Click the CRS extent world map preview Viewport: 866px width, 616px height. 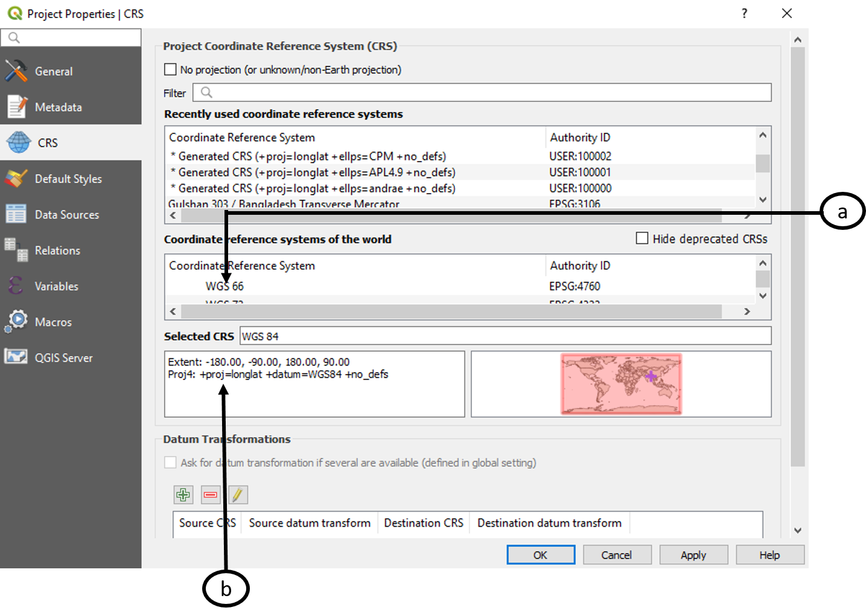coord(621,384)
